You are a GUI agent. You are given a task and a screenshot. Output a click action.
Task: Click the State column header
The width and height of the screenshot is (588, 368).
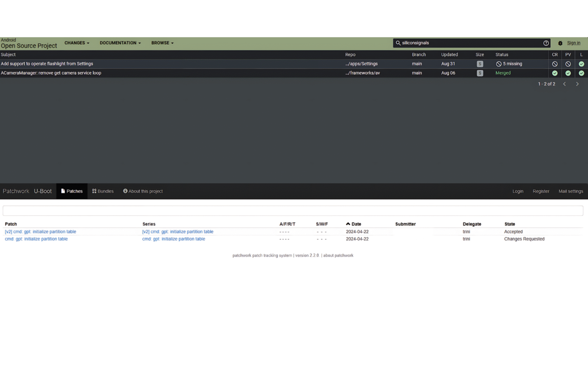(509, 224)
